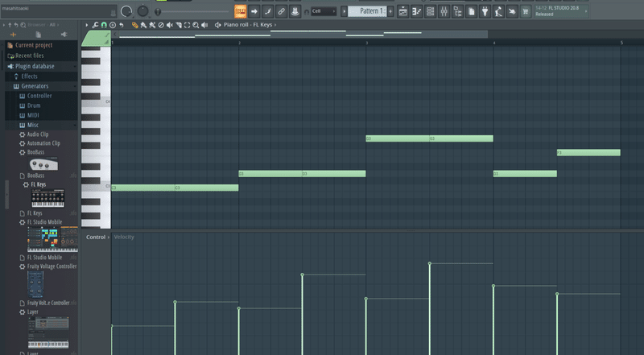The width and height of the screenshot is (644, 355).
Task: Open browser options menu arrow
Action: tap(4, 25)
